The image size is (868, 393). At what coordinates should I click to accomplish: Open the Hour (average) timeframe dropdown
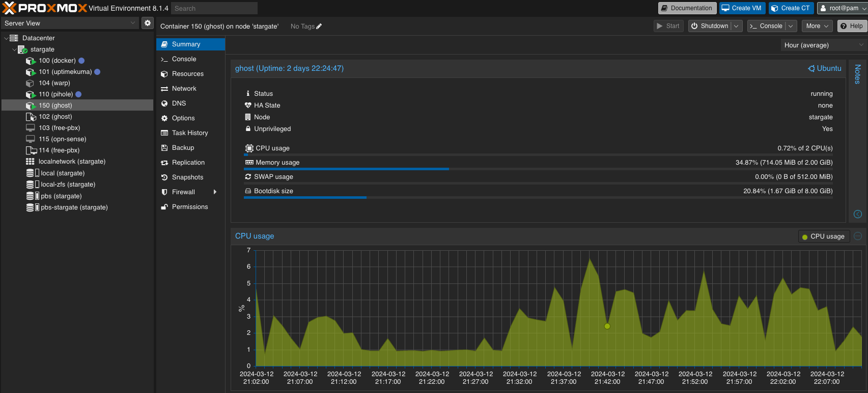tap(823, 45)
